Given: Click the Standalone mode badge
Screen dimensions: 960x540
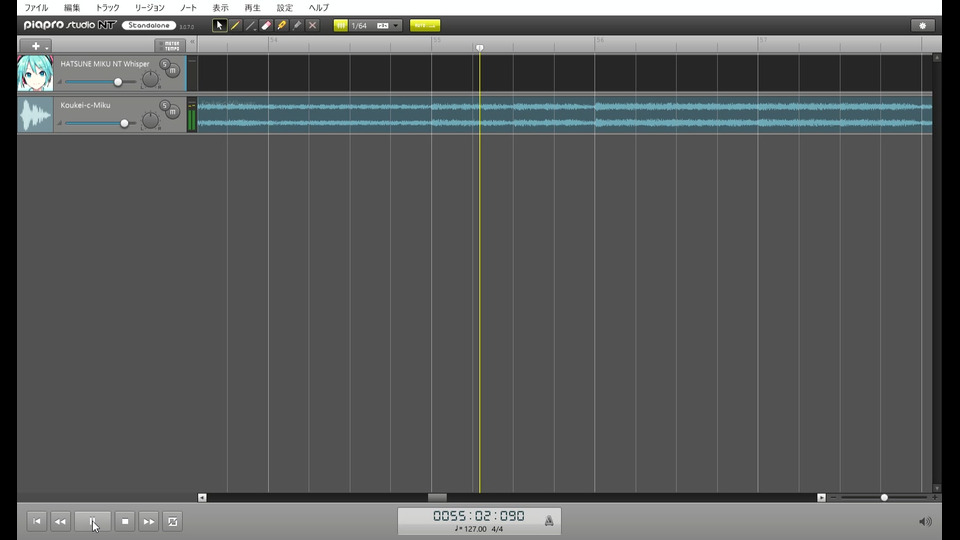Looking at the screenshot, I should [x=149, y=25].
